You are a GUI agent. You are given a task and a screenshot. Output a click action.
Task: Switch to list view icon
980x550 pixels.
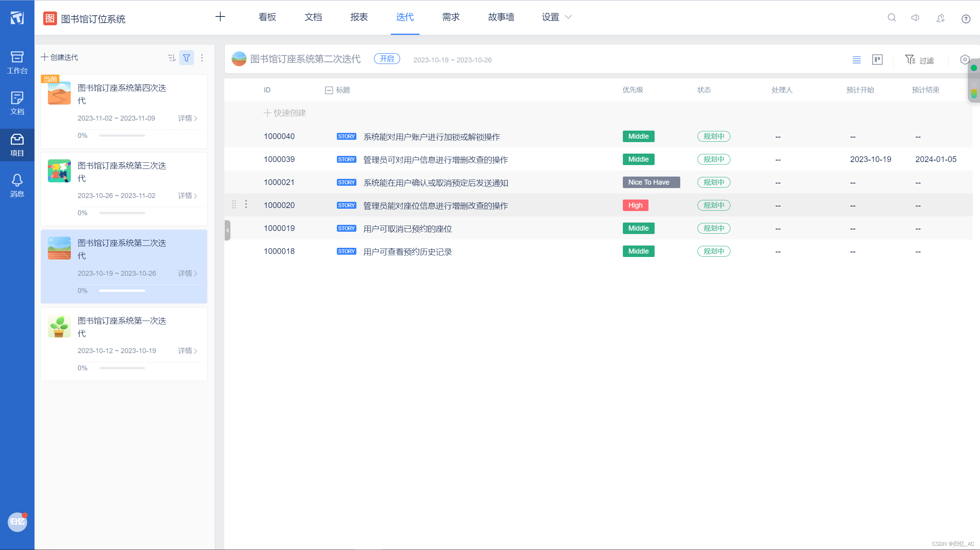point(857,60)
